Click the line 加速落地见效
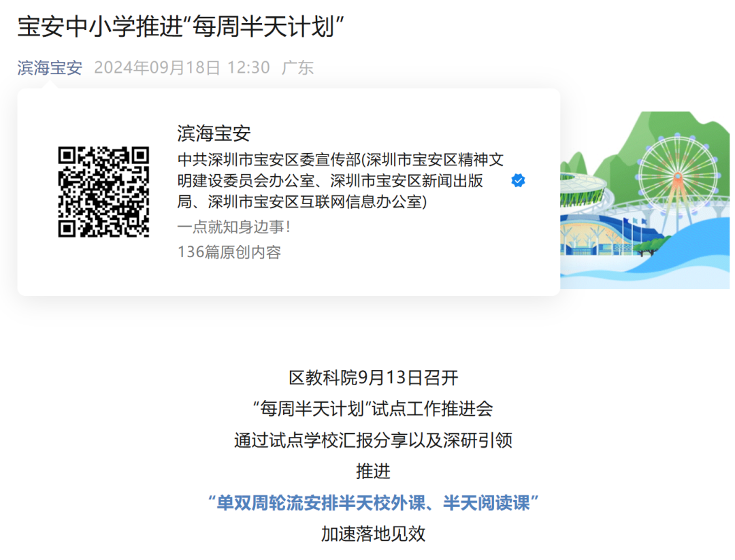The width and height of the screenshot is (735, 560). point(373,533)
